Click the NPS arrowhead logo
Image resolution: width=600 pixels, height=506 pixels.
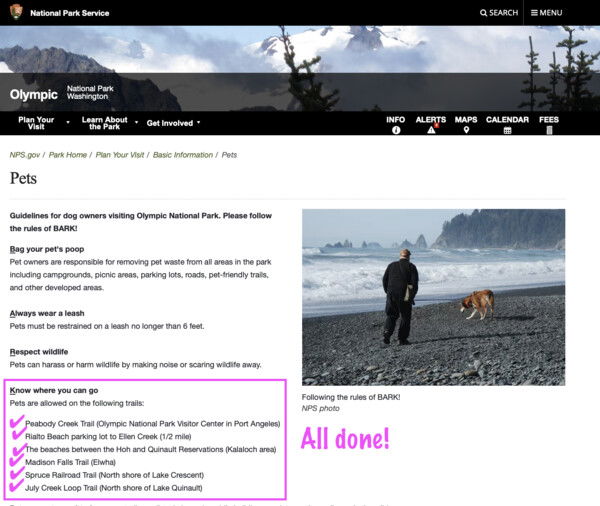coord(16,12)
